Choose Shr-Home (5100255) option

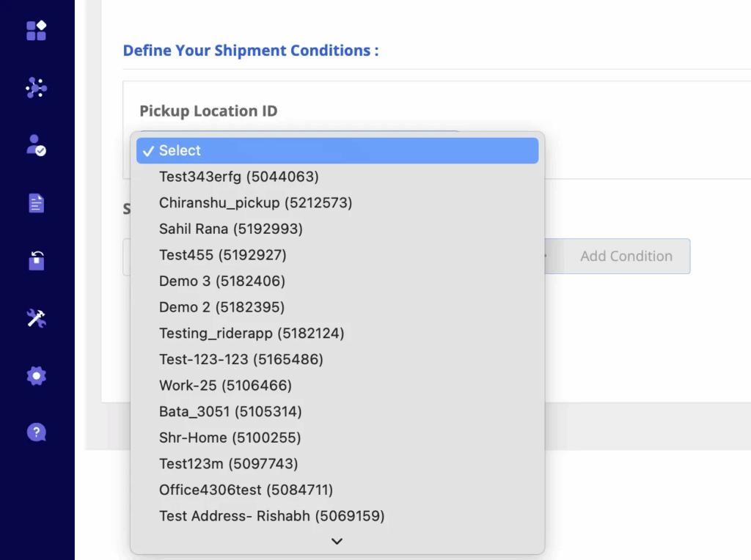[x=230, y=438]
